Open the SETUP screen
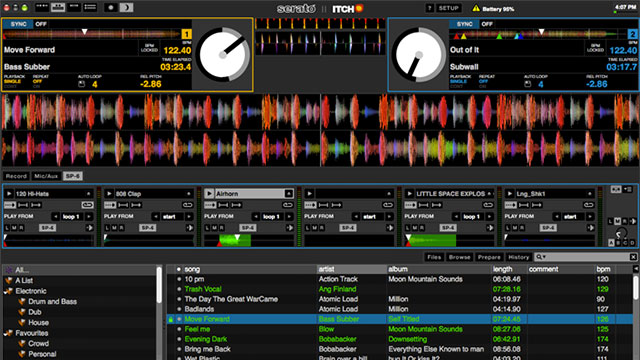Screen dimensions: 640x360 (449, 8)
